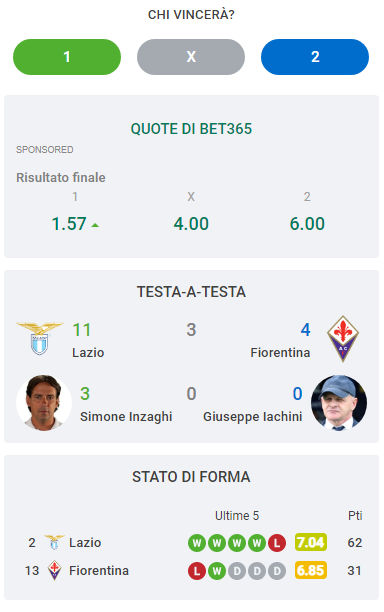The image size is (384, 612).
Task: Open Fiorentina's red L loss result circle
Action: tap(197, 571)
